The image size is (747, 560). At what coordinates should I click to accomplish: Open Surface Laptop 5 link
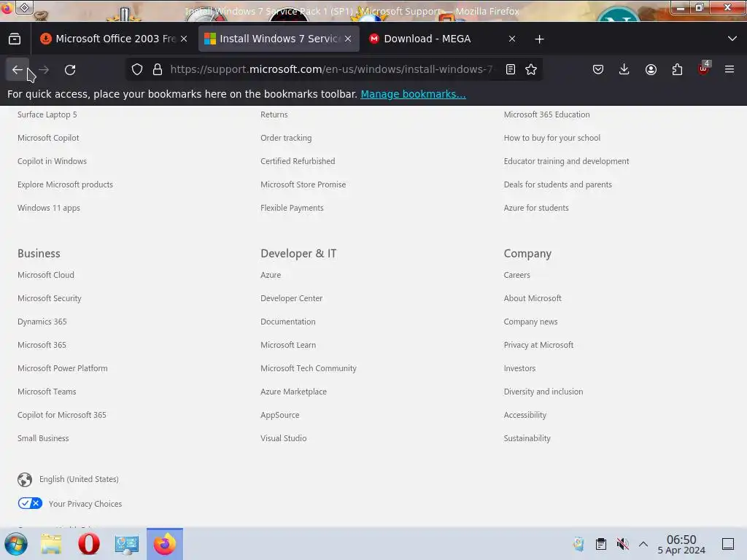click(47, 114)
